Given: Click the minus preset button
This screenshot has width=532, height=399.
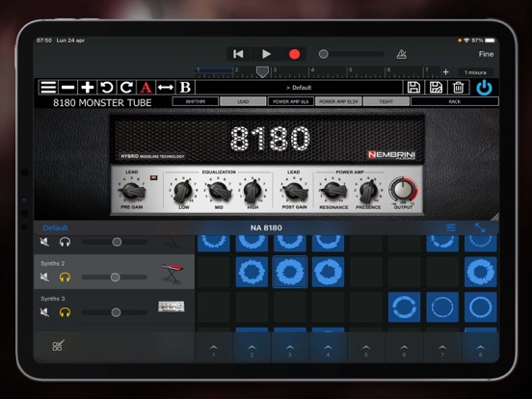Looking at the screenshot, I should pos(67,88).
